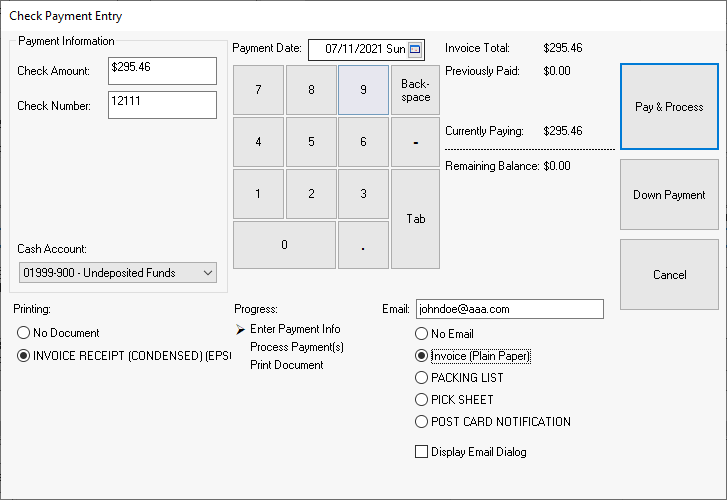Select the No Document printing option

tap(24, 333)
